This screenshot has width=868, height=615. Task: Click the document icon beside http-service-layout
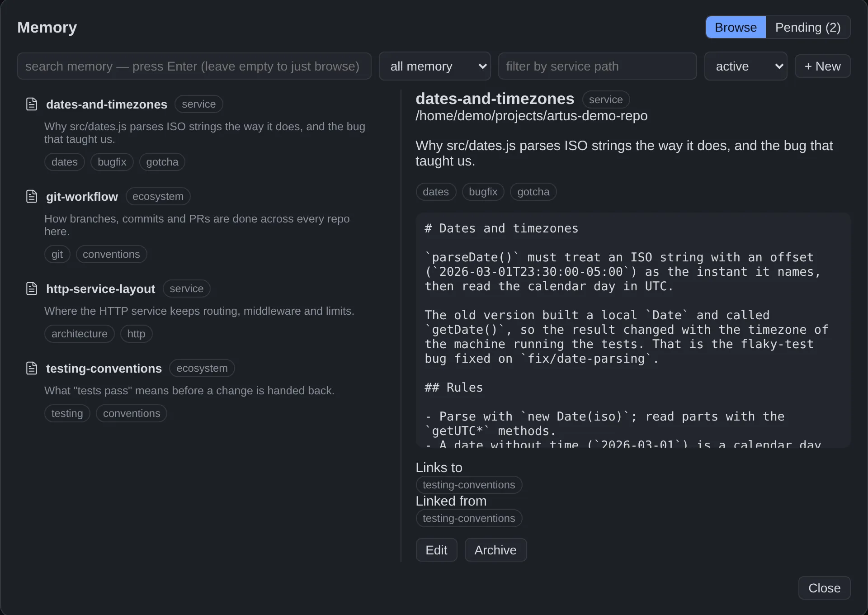pyautogui.click(x=32, y=289)
